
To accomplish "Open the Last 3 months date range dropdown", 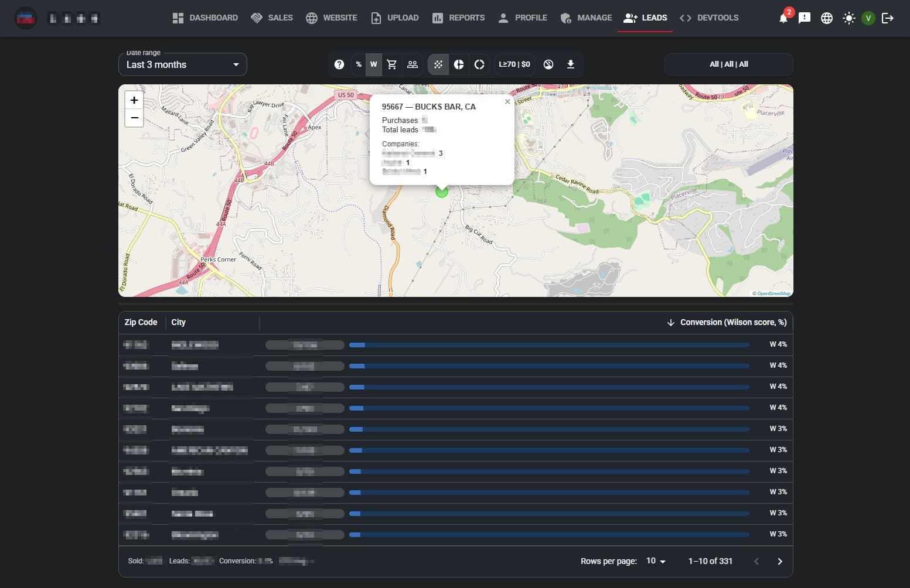I will pos(182,64).
